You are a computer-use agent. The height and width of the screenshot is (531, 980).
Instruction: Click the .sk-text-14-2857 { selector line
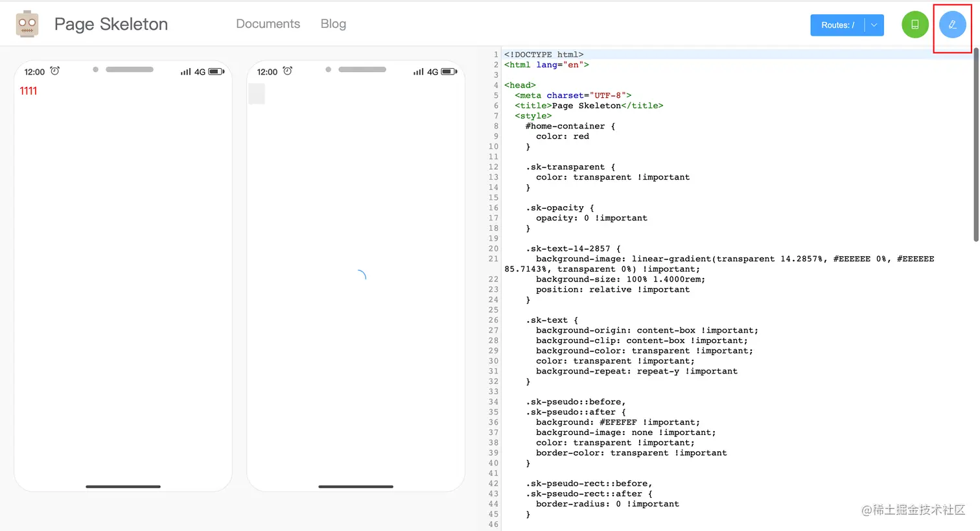point(573,248)
